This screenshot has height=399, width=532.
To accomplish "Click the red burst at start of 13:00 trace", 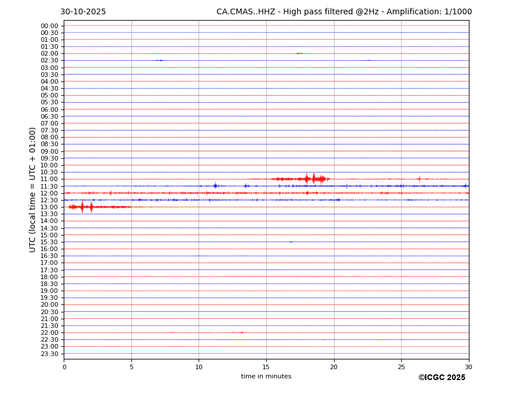I will pos(83,206).
